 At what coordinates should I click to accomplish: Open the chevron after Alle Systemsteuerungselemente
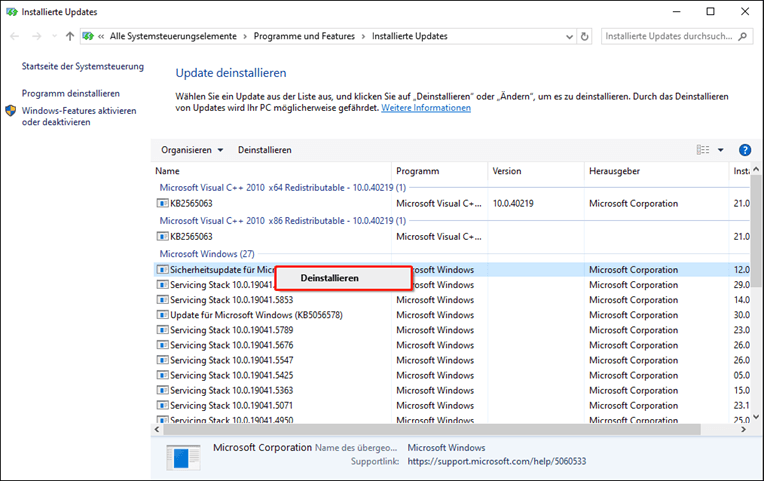pyautogui.click(x=245, y=37)
